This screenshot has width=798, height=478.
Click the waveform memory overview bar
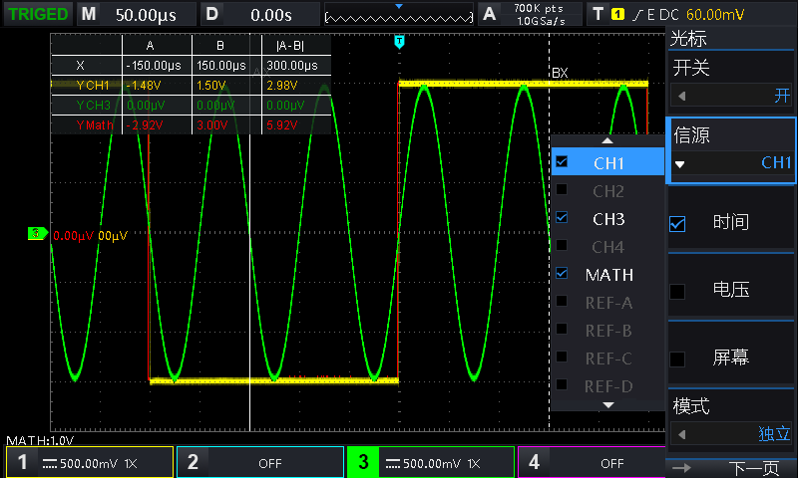pyautogui.click(x=399, y=14)
